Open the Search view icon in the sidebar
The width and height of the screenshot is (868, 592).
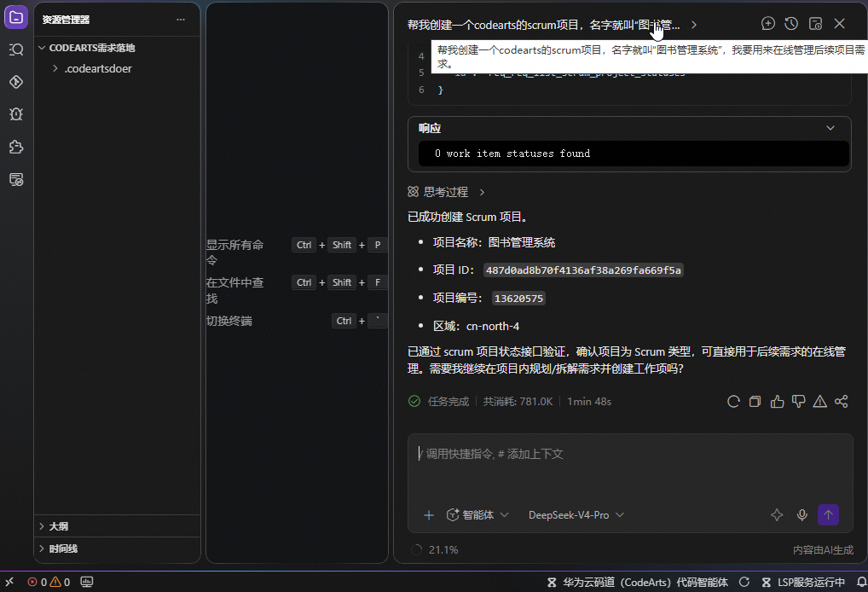(16, 49)
